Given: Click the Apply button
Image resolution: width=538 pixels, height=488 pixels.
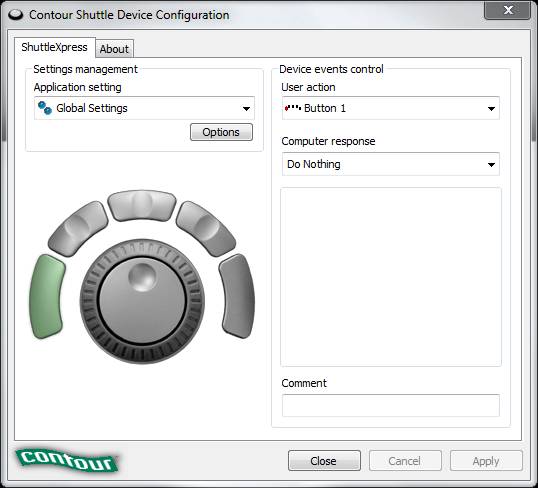Looking at the screenshot, I should tap(486, 461).
